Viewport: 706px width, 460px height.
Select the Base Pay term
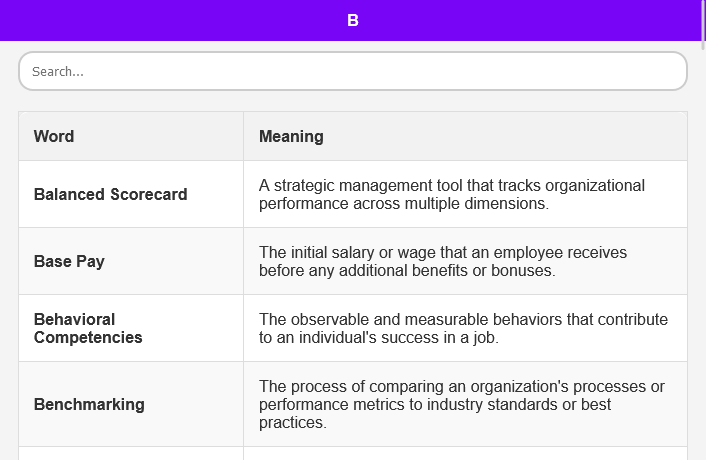click(x=69, y=261)
